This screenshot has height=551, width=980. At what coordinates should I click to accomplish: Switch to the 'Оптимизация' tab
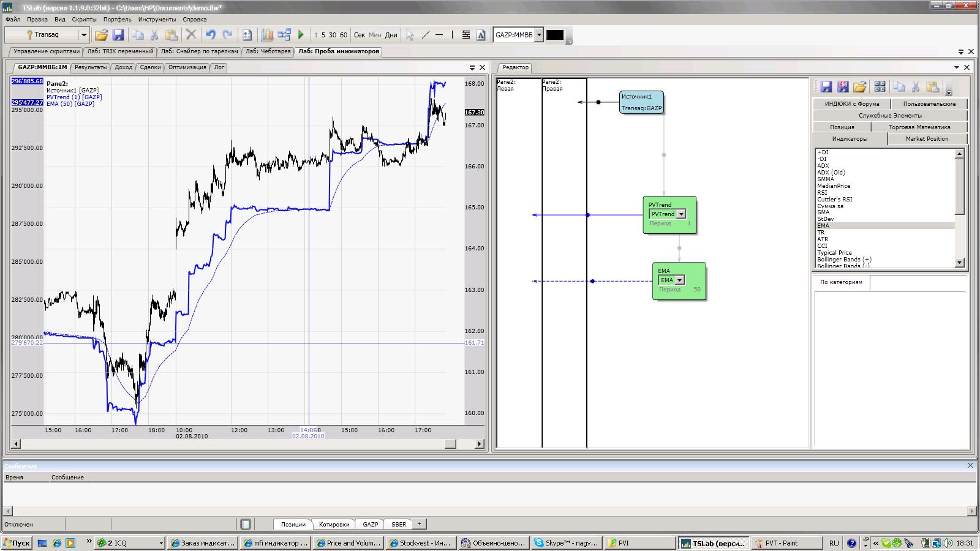click(x=187, y=67)
